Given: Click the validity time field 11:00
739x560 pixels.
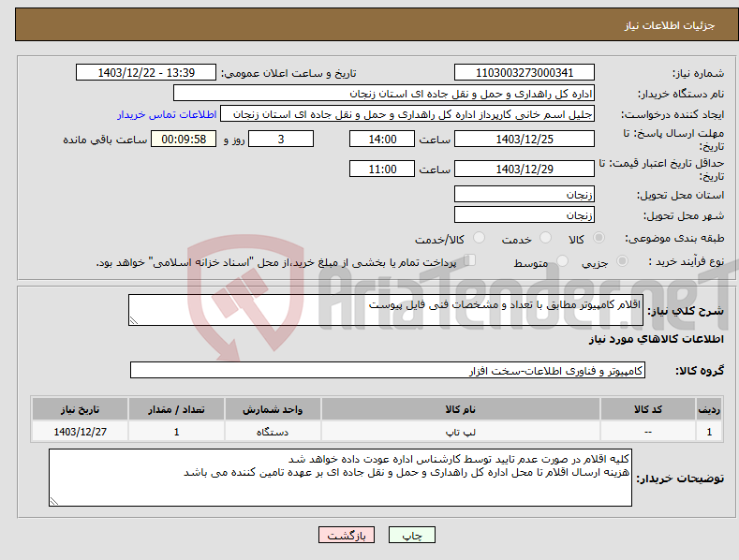Looking at the screenshot, I should tap(382, 169).
